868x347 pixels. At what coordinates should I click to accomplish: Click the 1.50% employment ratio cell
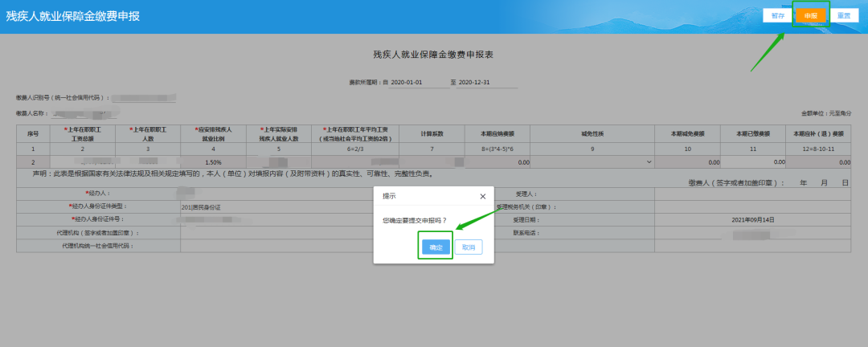(213, 162)
